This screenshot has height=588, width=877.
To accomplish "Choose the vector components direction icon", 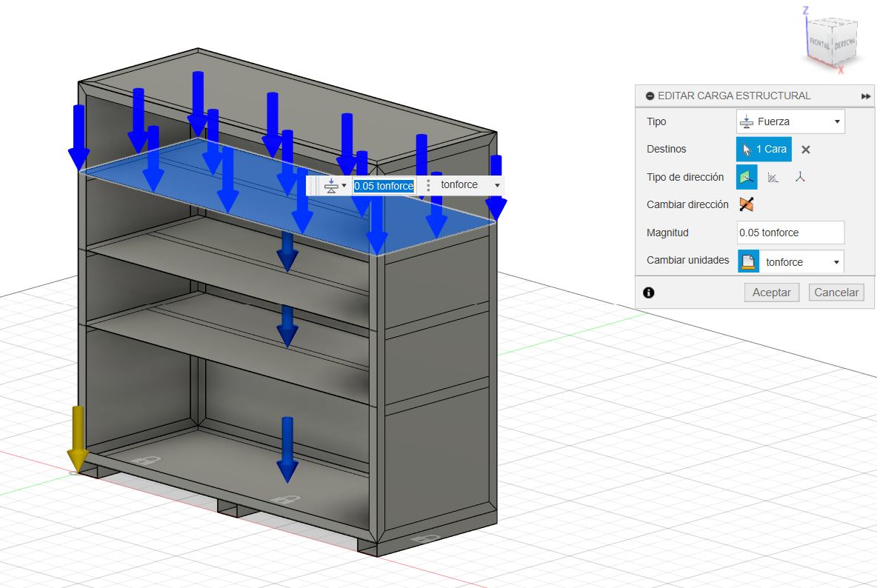I will pos(801,177).
